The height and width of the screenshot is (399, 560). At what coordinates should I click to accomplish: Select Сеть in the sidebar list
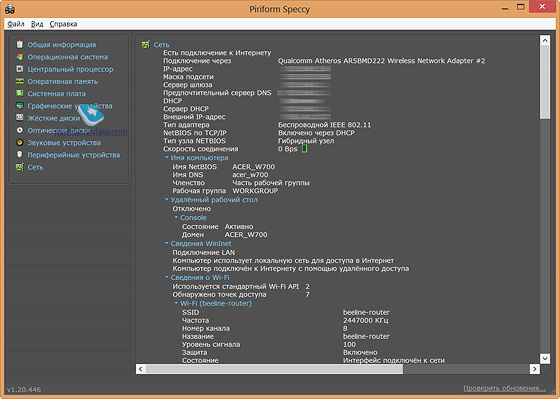click(x=35, y=167)
